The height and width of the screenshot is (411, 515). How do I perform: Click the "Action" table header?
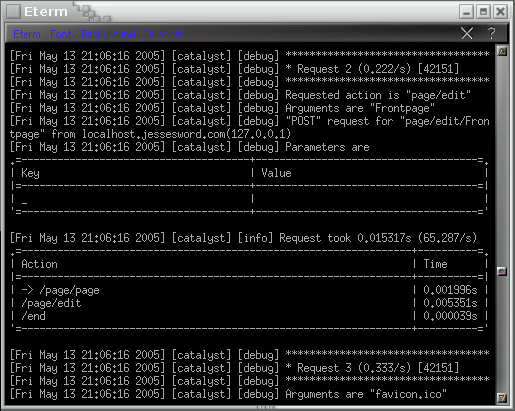pos(39,264)
